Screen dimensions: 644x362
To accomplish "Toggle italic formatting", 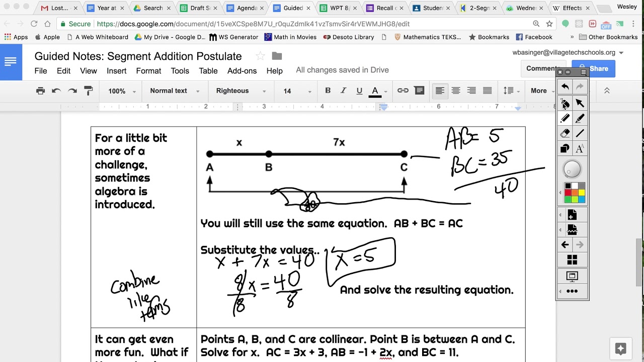I will (x=343, y=90).
